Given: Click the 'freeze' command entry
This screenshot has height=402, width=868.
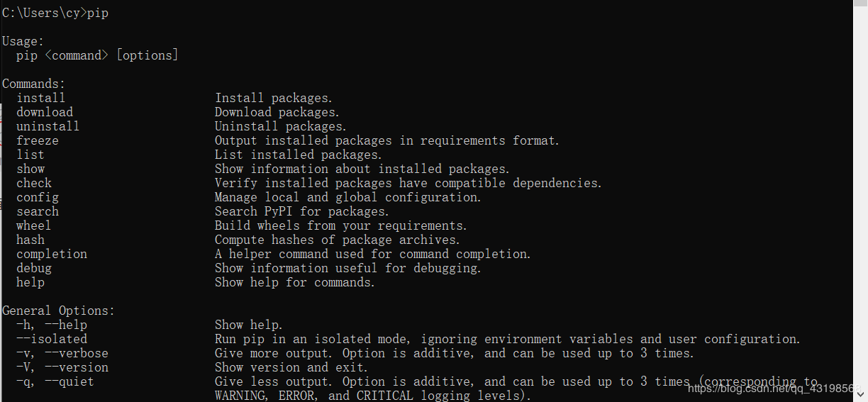Looking at the screenshot, I should click(38, 140).
